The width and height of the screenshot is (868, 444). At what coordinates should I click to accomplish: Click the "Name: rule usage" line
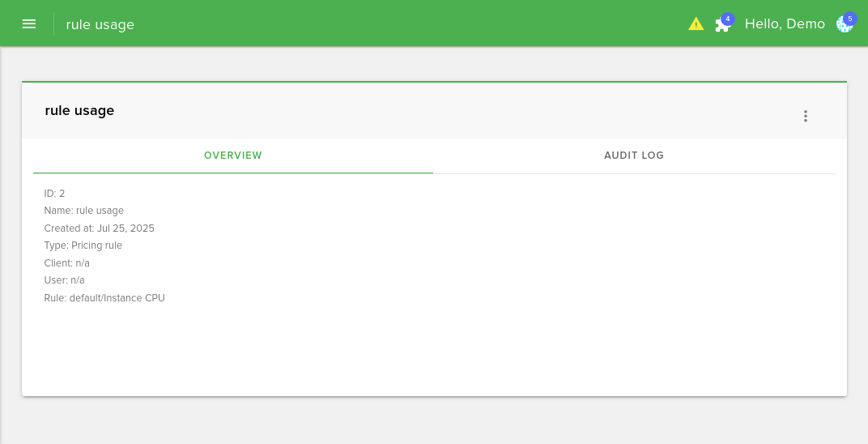84,211
